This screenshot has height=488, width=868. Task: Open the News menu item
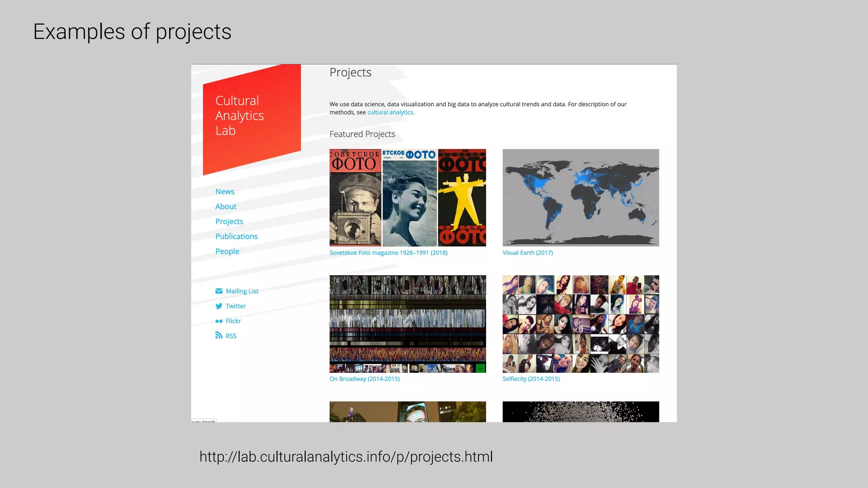click(225, 191)
